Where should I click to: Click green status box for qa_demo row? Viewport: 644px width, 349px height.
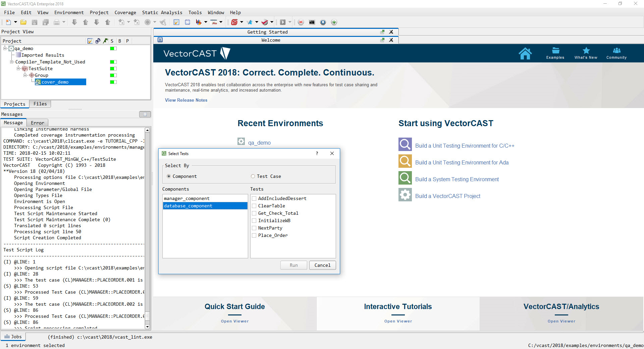[113, 48]
